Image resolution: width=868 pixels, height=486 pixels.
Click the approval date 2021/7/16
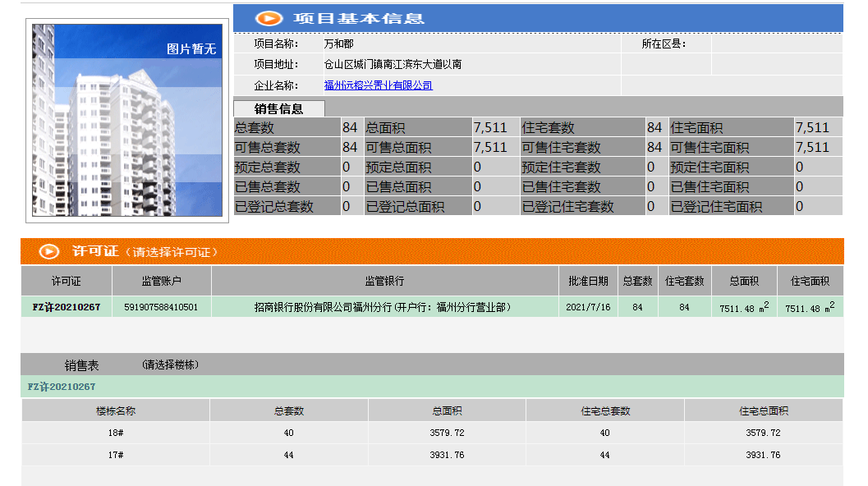pos(588,307)
